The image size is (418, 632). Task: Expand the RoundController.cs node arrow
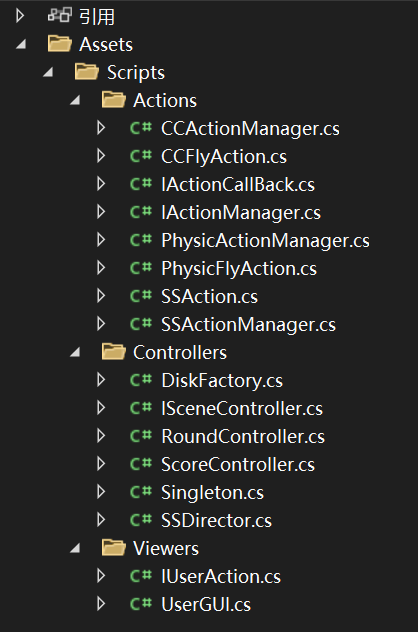(101, 436)
